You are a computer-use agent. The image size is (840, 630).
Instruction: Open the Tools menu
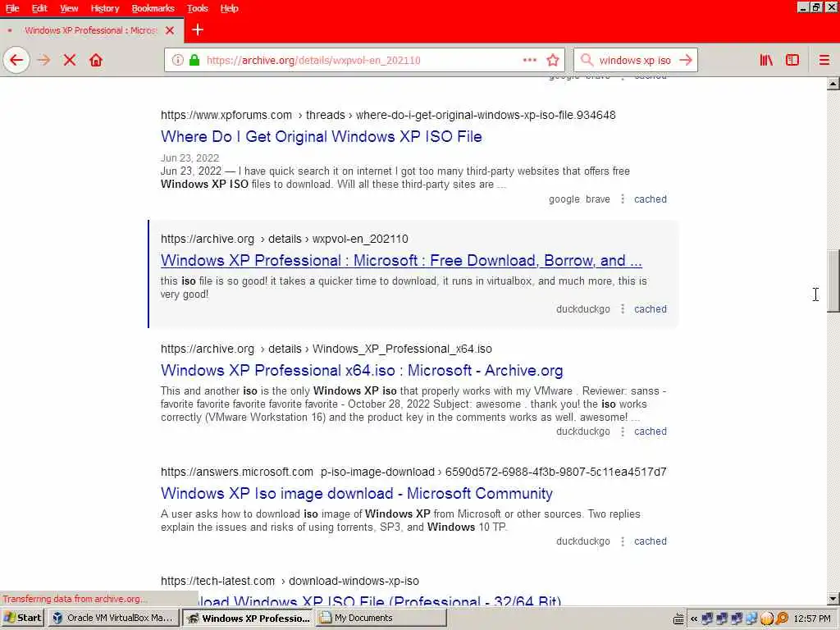coord(197,8)
